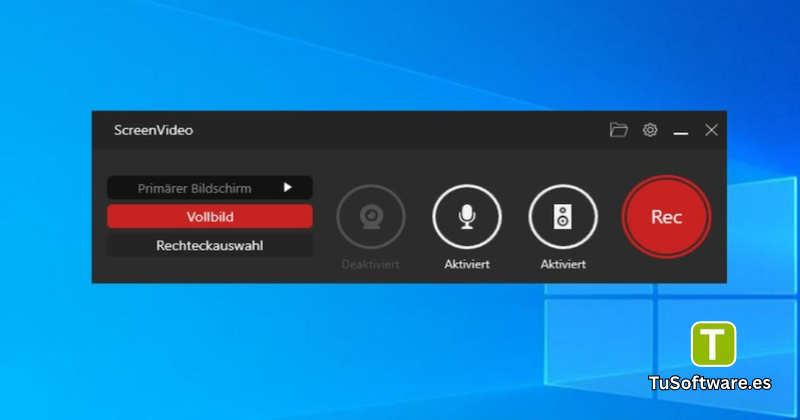Click the Deaktiviert label under webcam
Viewport: 800px width, 420px height.
[370, 264]
